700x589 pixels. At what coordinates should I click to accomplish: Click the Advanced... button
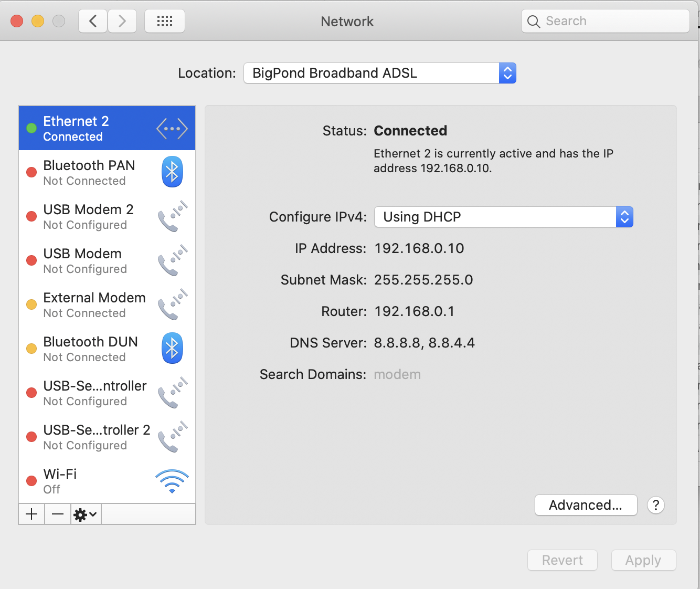click(586, 505)
